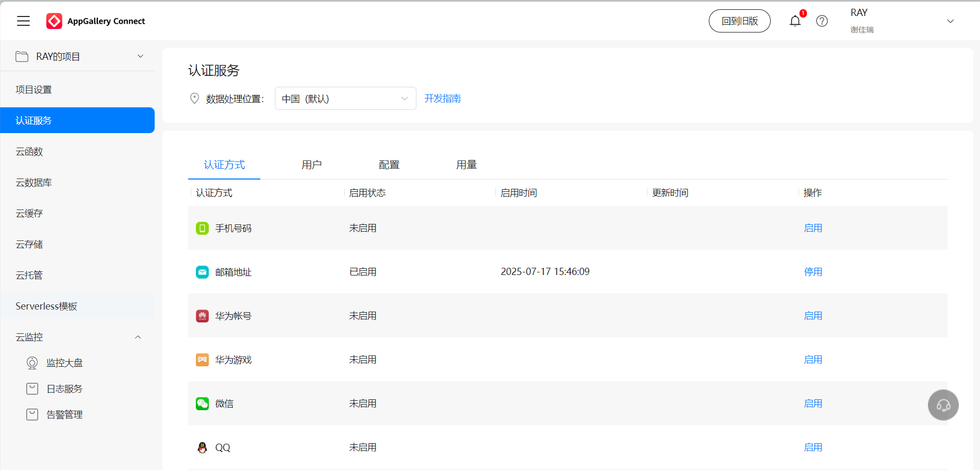Select 认证服务 in the sidebar

(x=77, y=120)
